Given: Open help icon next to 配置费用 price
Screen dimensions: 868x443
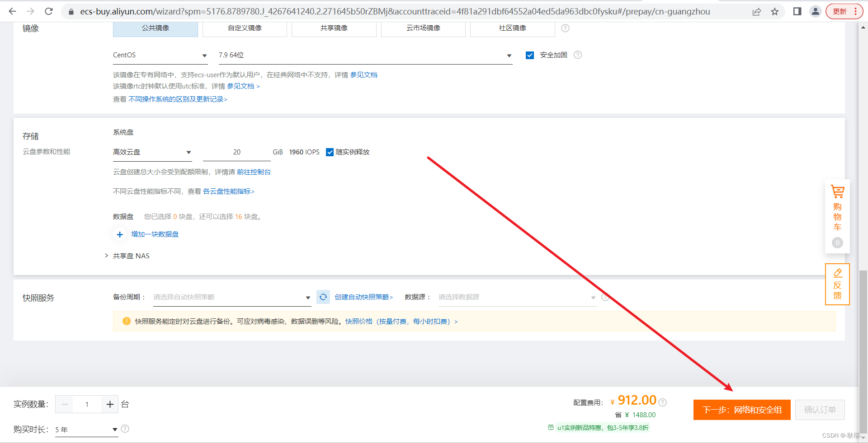Looking at the screenshot, I should (x=662, y=402).
